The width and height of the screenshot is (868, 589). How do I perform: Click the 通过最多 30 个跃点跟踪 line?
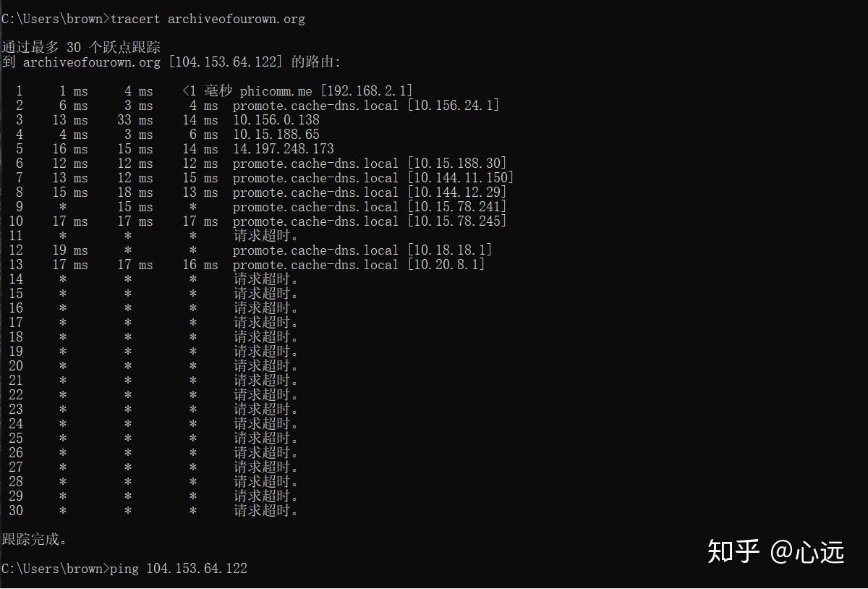coord(81,48)
